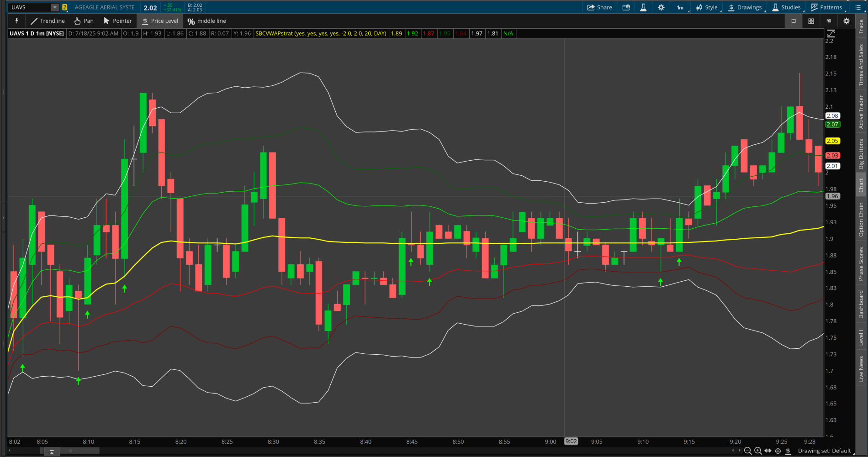
Task: Select the Pointer tool
Action: click(x=117, y=21)
